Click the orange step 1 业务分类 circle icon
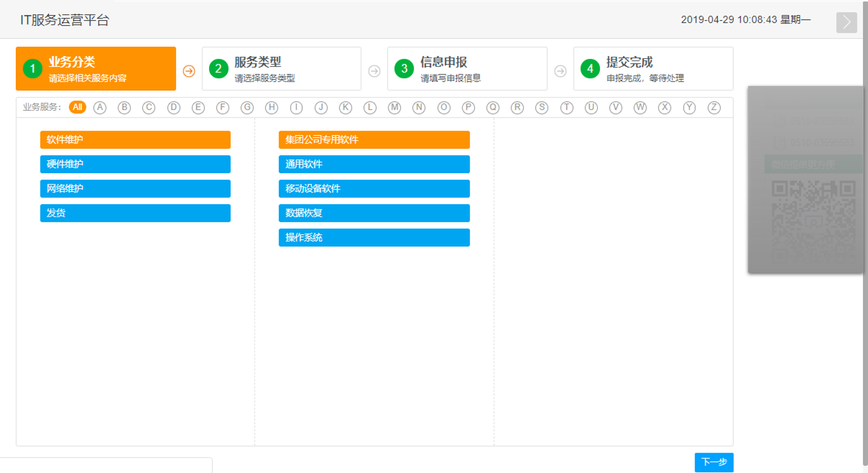The image size is (868, 473). (x=32, y=69)
